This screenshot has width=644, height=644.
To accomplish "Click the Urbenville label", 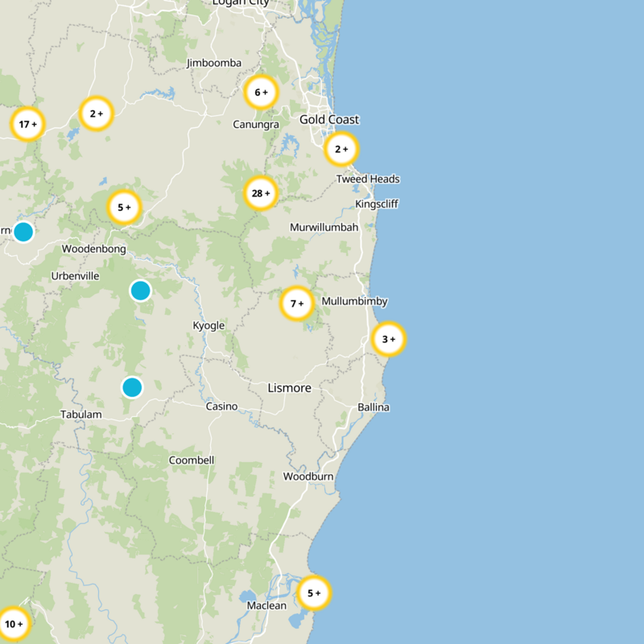I will [75, 276].
